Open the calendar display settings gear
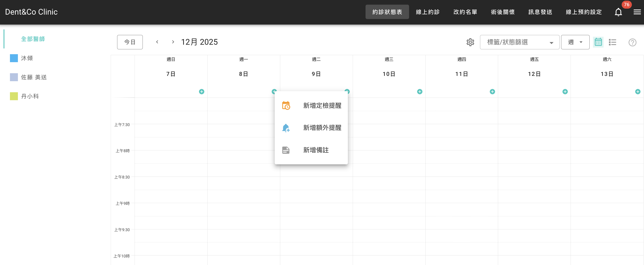Image resolution: width=644 pixels, height=265 pixels. tap(470, 42)
